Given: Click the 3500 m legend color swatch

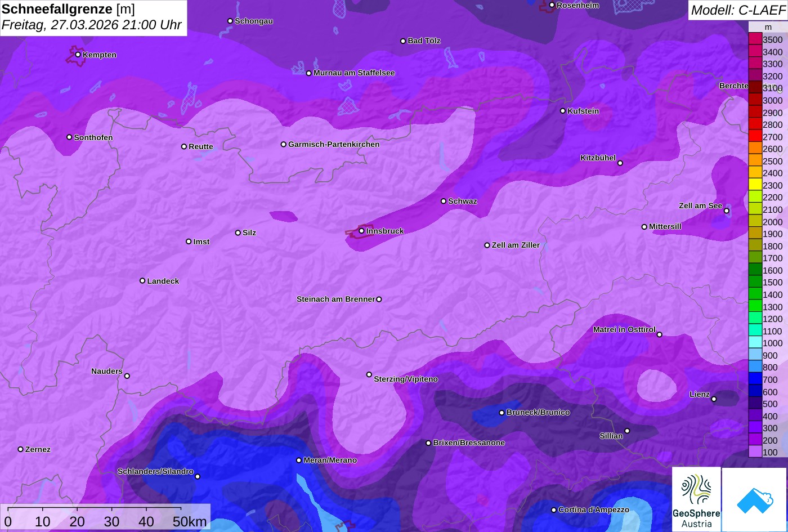Looking at the screenshot, I should tap(755, 39).
